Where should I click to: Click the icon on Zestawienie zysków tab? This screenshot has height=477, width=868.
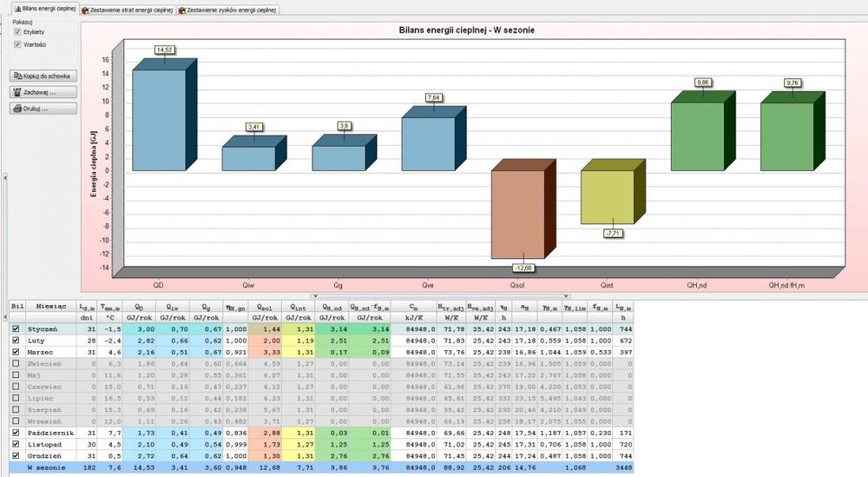(x=181, y=10)
